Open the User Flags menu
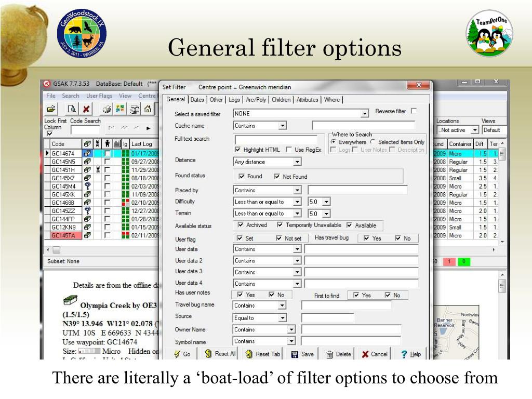The height and width of the screenshot is (399, 532). [99, 96]
